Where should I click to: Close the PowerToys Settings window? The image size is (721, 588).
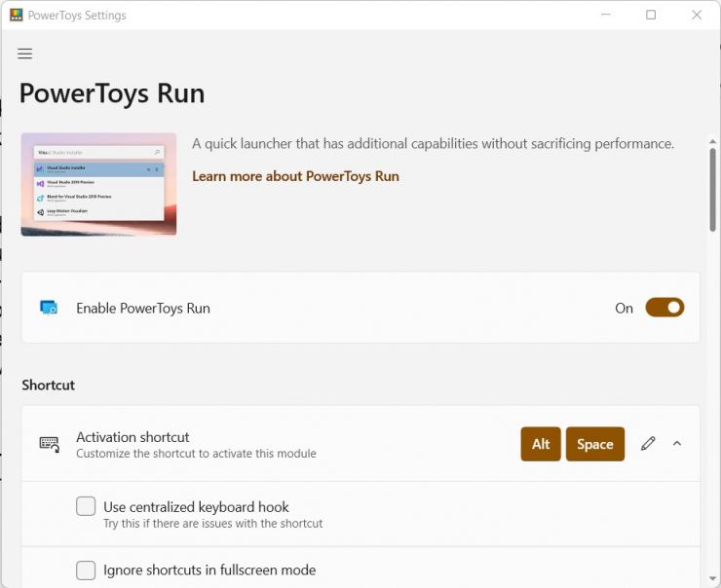point(697,16)
